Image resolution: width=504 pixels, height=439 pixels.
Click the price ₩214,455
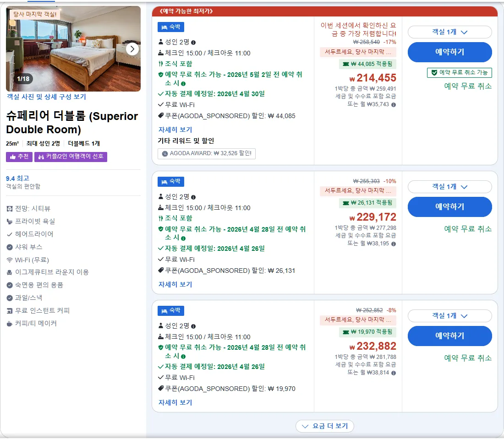pos(373,78)
